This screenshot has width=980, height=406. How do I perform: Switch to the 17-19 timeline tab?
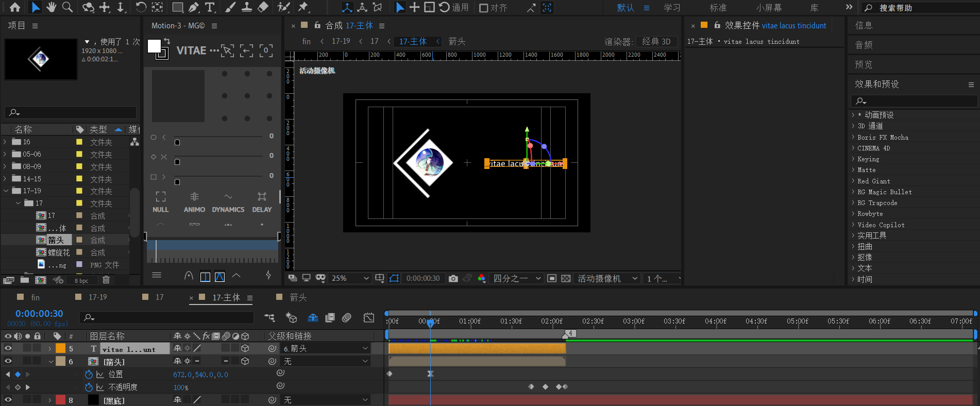click(98, 297)
